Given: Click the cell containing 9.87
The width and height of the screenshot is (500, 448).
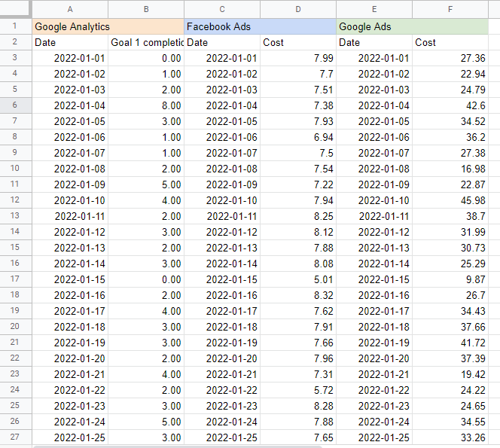Looking at the screenshot, I should [450, 279].
